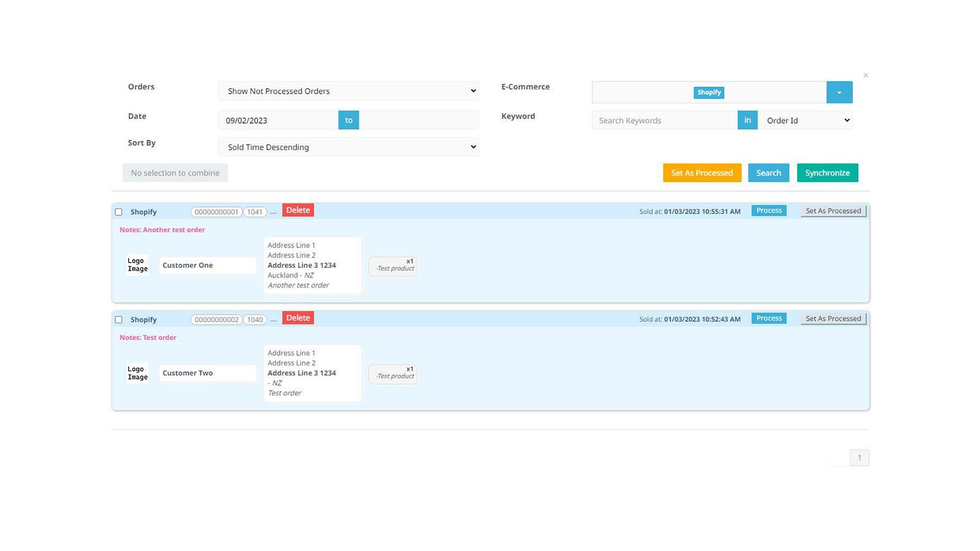
Task: Open the 'Sold Time Descending' sort dropdown
Action: [349, 147]
